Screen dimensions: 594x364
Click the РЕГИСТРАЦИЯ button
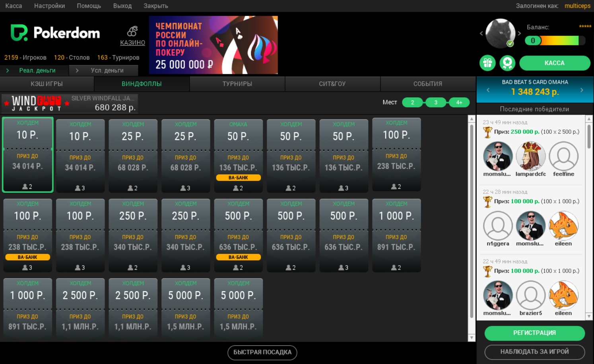(534, 333)
